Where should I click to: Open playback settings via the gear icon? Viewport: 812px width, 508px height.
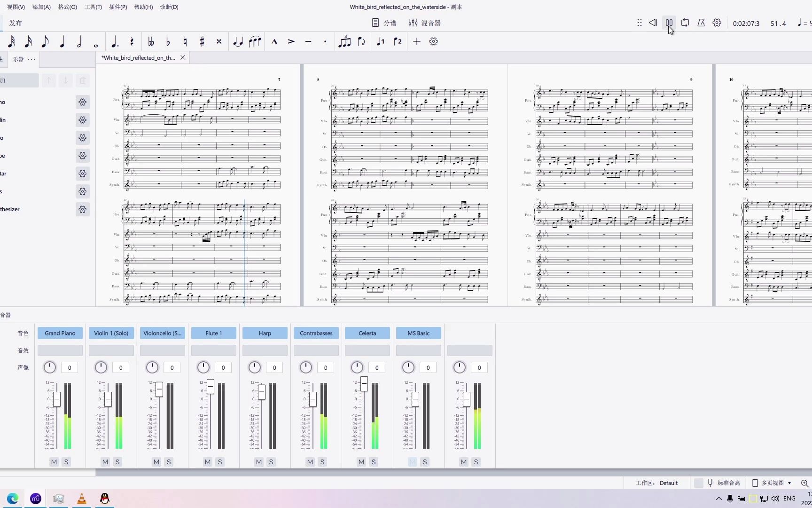coord(717,23)
